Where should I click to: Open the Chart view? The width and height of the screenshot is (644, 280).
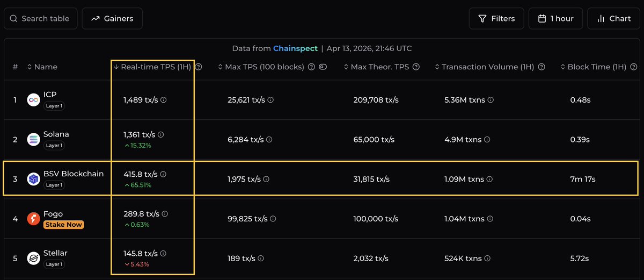pyautogui.click(x=613, y=19)
